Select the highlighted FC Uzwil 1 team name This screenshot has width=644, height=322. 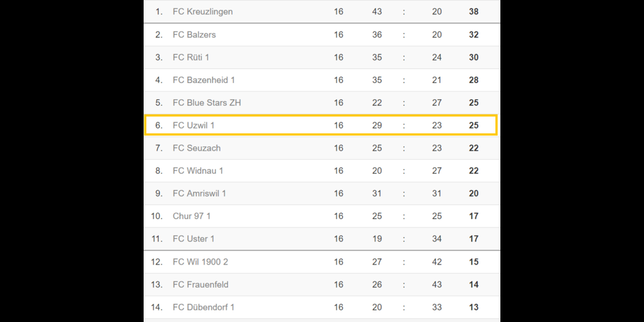[193, 126]
